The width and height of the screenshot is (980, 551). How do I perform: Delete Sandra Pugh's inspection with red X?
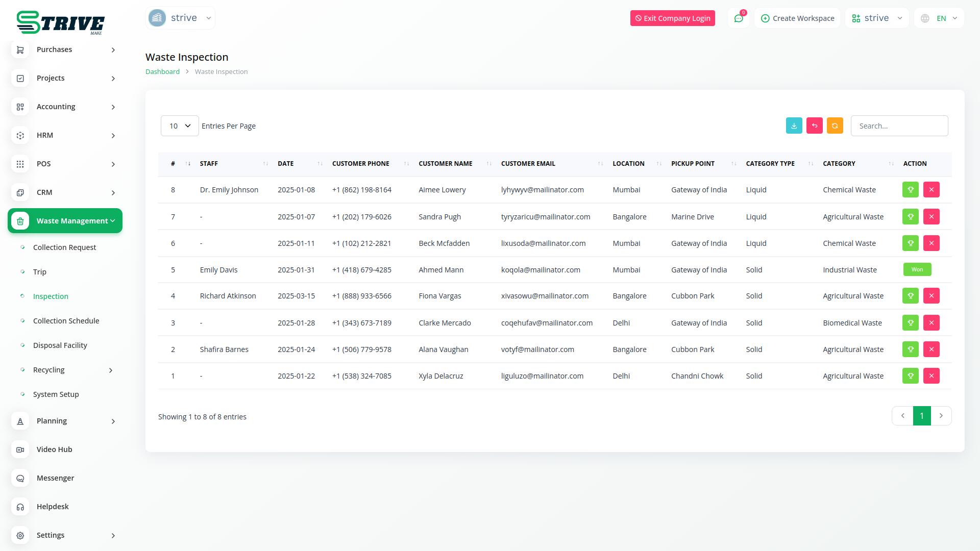coord(931,217)
